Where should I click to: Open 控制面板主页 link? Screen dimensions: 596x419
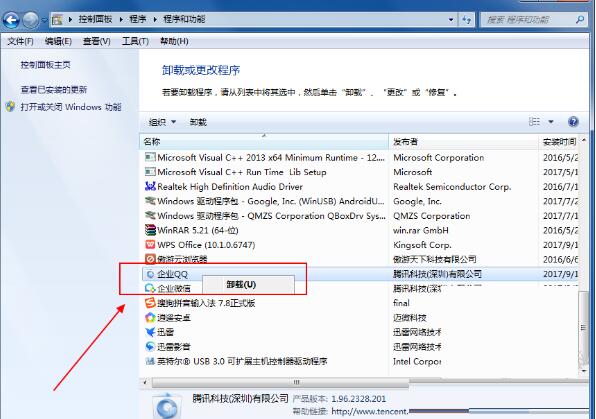tap(45, 65)
